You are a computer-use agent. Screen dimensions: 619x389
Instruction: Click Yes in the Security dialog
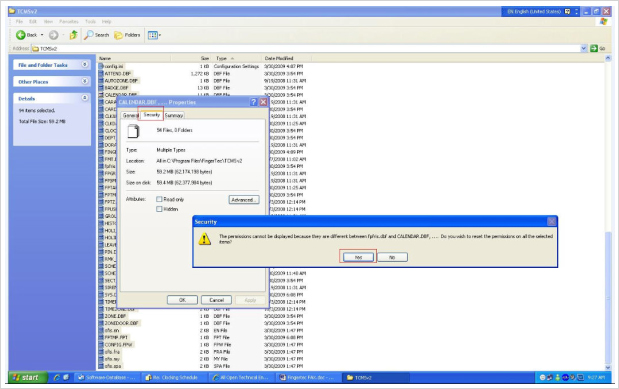point(358,257)
